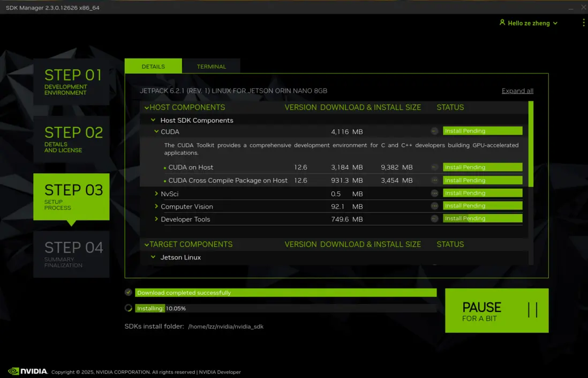Expand the Developer Tools row

click(x=156, y=219)
